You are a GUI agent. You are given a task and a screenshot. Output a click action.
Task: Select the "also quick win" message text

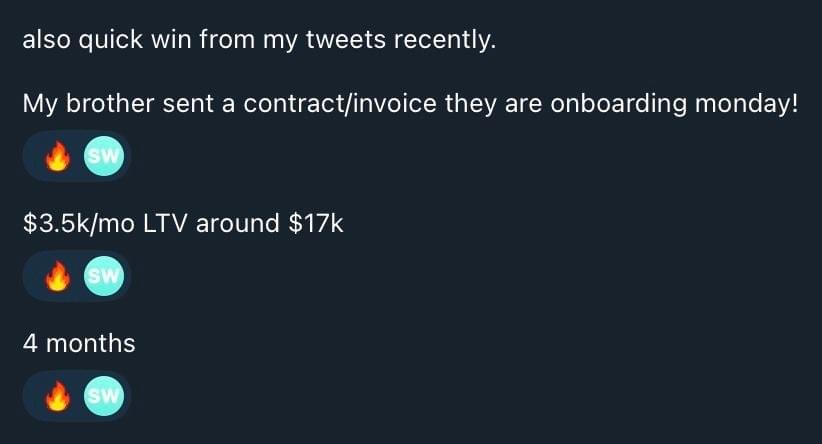pyautogui.click(x=259, y=41)
